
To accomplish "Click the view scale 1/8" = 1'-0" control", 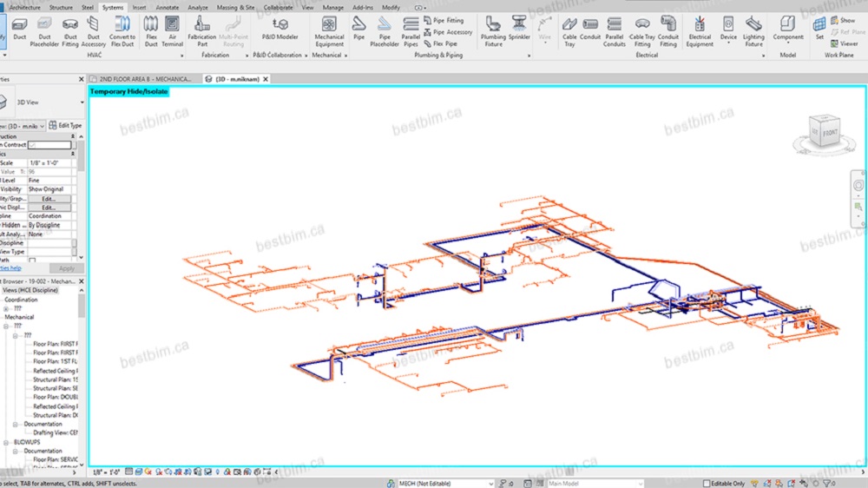I will [x=106, y=472].
